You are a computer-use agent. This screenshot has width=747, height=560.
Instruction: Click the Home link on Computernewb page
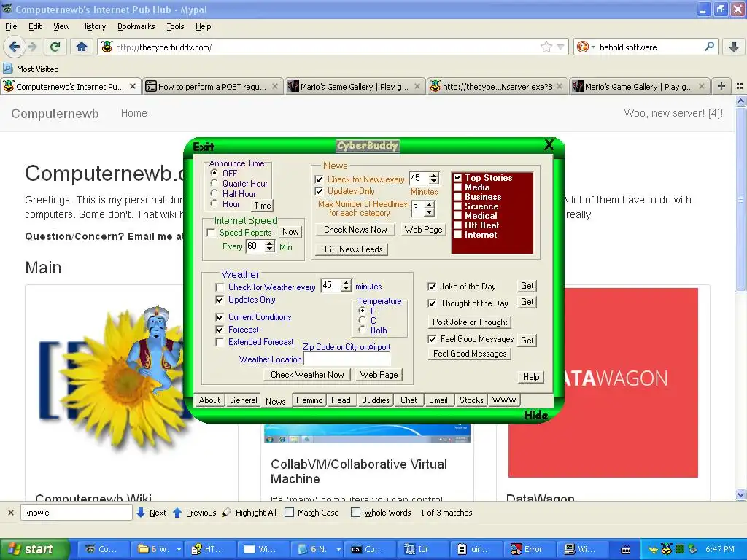point(134,113)
